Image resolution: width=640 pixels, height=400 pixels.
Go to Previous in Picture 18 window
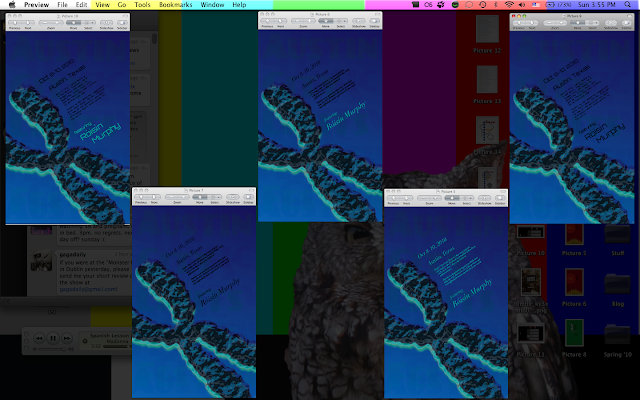click(x=15, y=22)
